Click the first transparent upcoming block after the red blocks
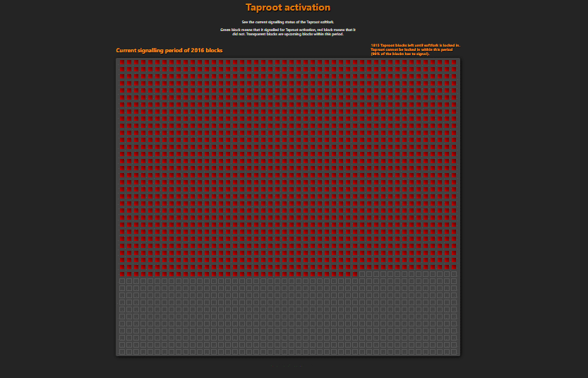Viewport: 588px width, 378px height. (362, 274)
